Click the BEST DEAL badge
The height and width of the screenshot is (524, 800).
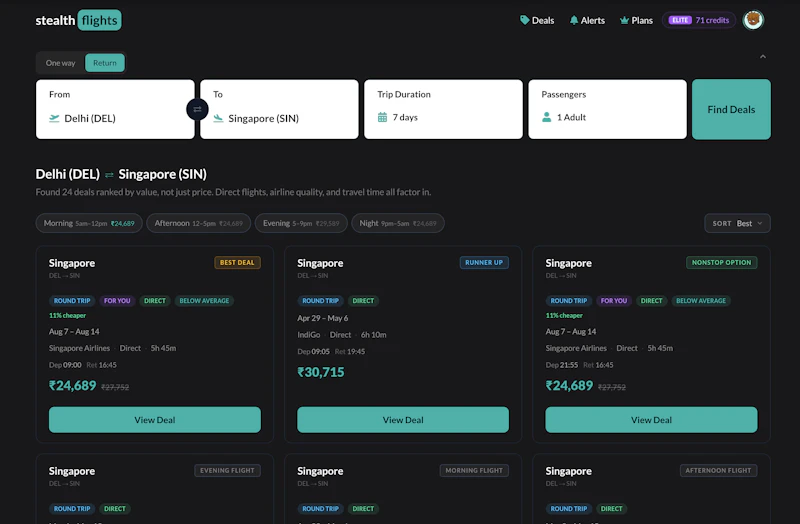coord(237,262)
